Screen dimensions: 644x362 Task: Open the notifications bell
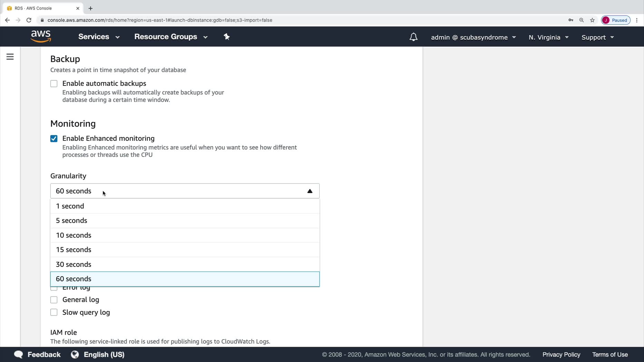point(413,37)
